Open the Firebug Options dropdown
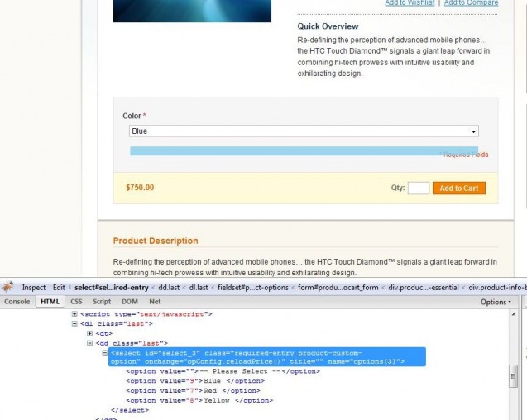Image resolution: width=527 pixels, height=420 pixels. (x=496, y=302)
